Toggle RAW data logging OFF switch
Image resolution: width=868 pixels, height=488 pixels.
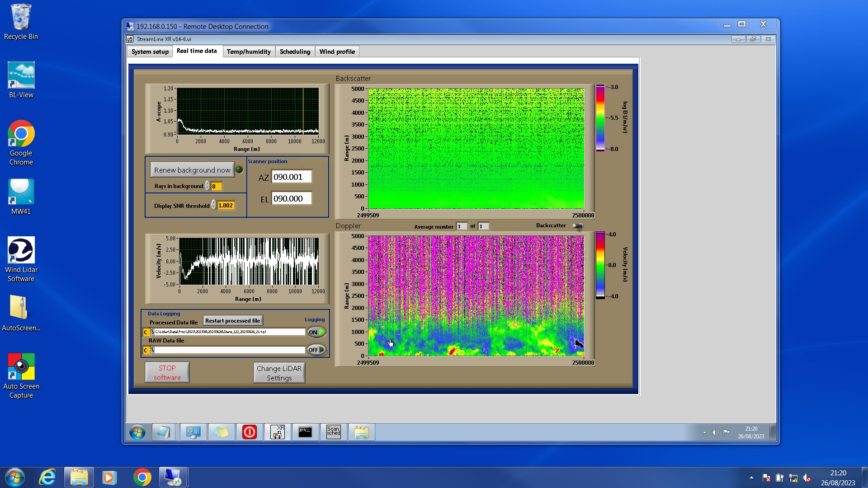click(316, 350)
